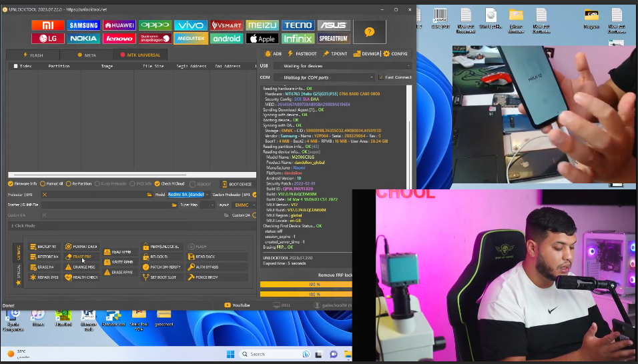Open the ADB tab
The width and height of the screenshot is (638, 364).
coord(273,53)
